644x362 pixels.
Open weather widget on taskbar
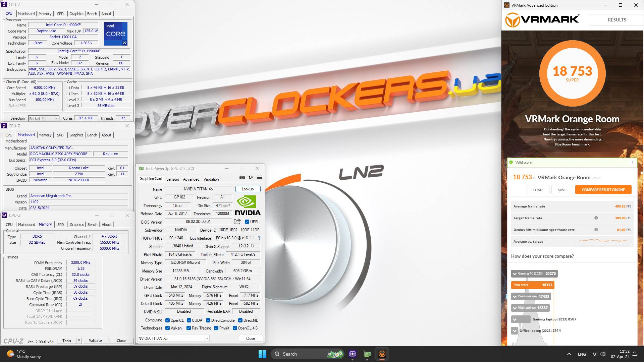pos(23,354)
